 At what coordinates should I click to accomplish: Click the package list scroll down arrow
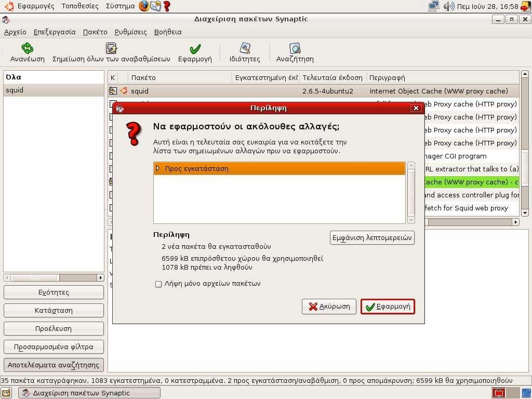click(x=525, y=213)
